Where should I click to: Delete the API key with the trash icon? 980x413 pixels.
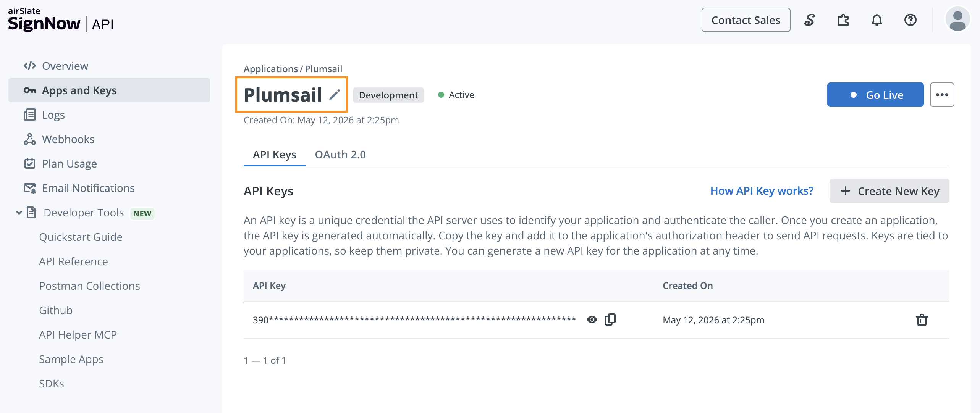(922, 320)
